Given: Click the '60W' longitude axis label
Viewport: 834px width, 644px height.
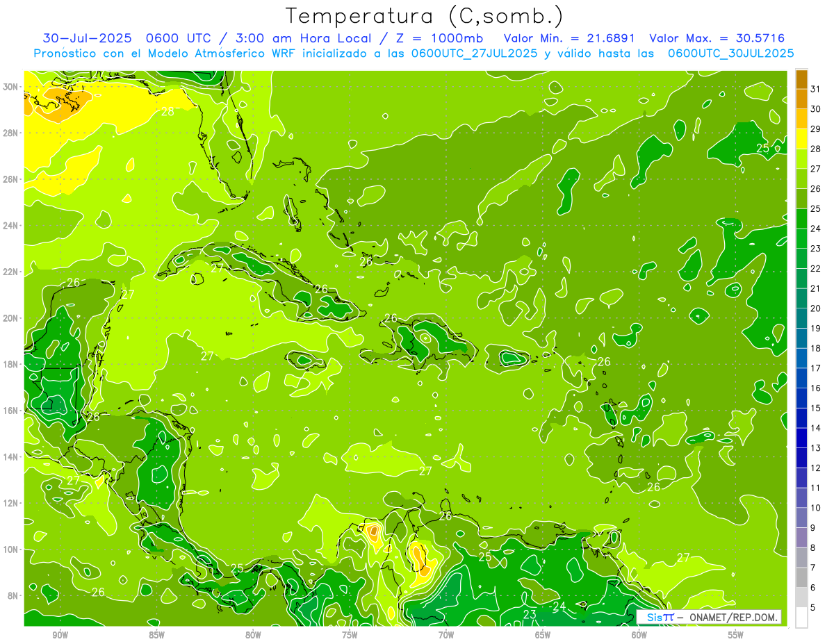Looking at the screenshot, I should pyautogui.click(x=639, y=636).
